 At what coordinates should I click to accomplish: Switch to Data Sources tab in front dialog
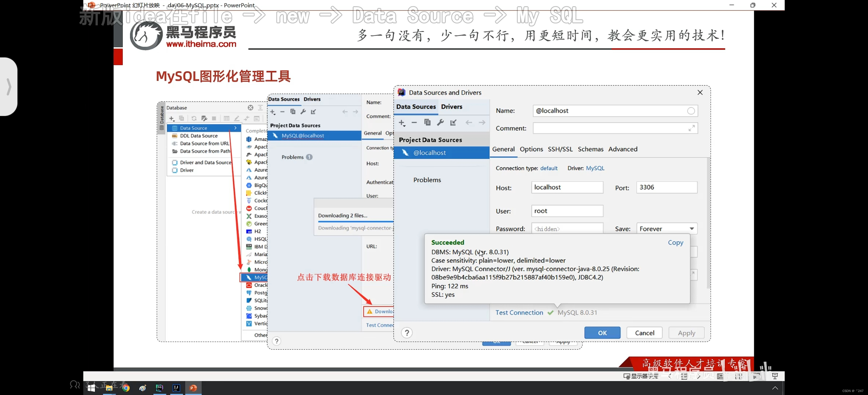click(416, 107)
